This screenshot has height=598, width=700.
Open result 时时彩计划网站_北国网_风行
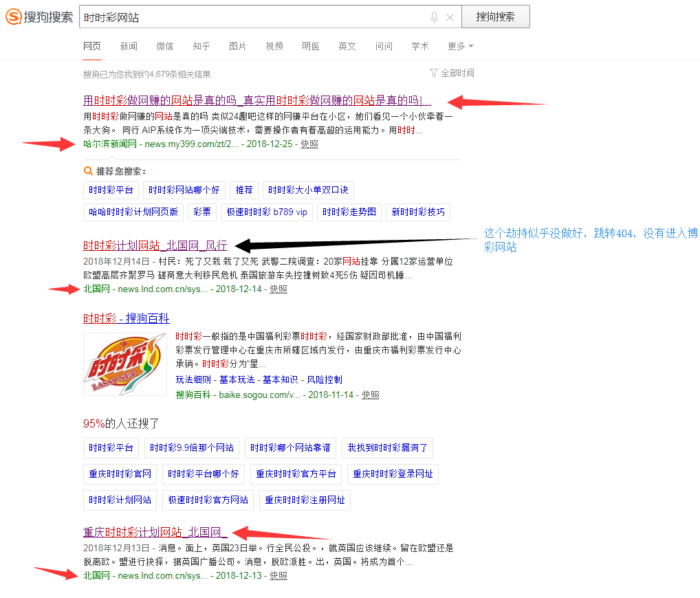[155, 245]
